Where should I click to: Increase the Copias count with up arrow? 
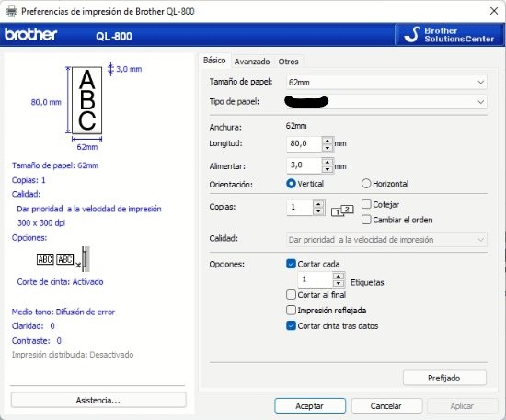click(318, 204)
